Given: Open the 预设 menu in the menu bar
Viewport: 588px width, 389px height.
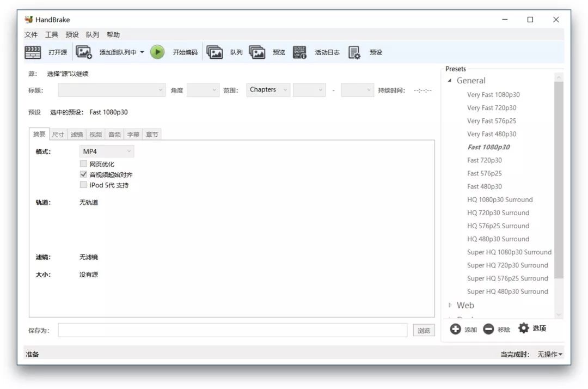Looking at the screenshot, I should click(72, 34).
